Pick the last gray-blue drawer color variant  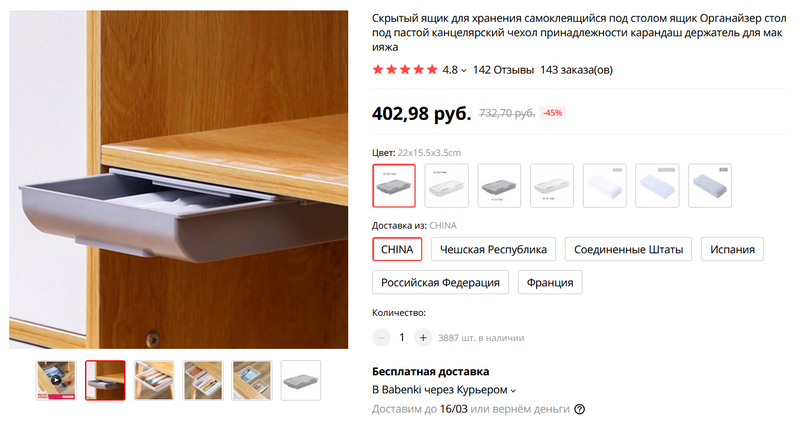point(710,185)
